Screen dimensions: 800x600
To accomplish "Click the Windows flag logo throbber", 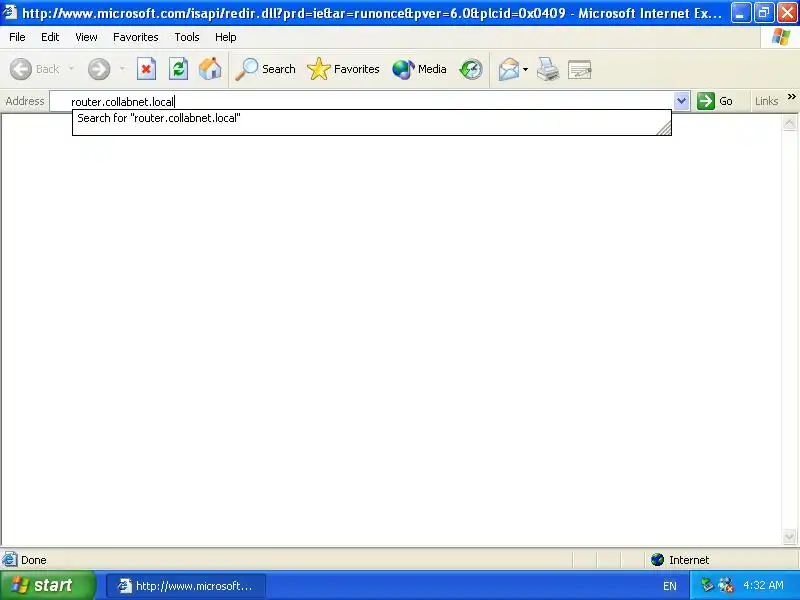I will 781,37.
